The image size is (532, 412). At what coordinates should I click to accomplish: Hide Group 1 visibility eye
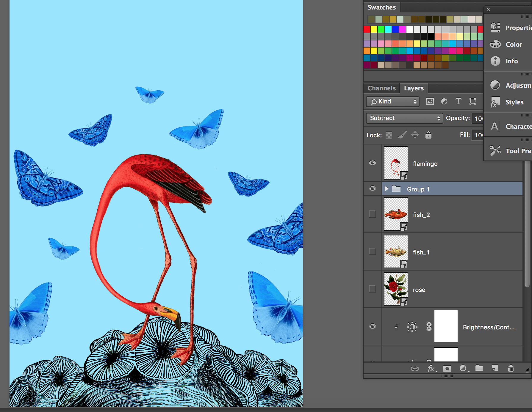point(373,188)
